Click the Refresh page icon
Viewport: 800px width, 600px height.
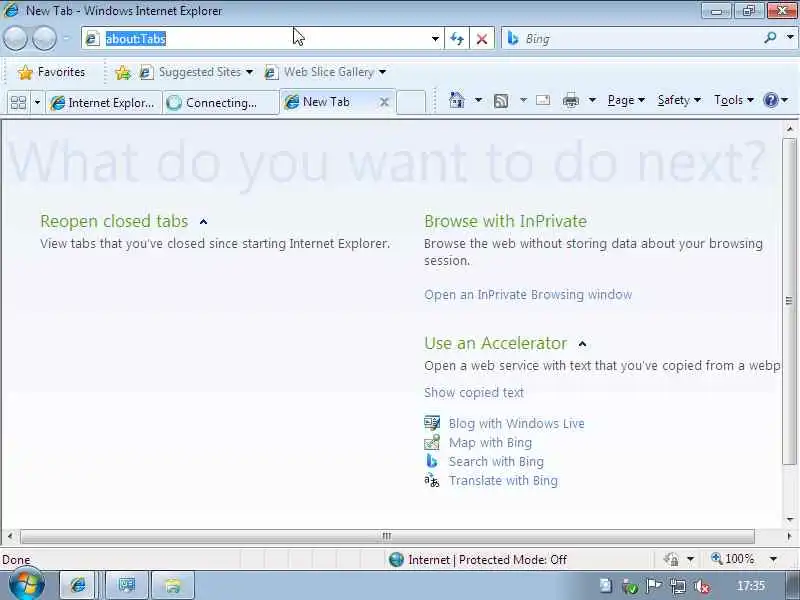tap(457, 39)
